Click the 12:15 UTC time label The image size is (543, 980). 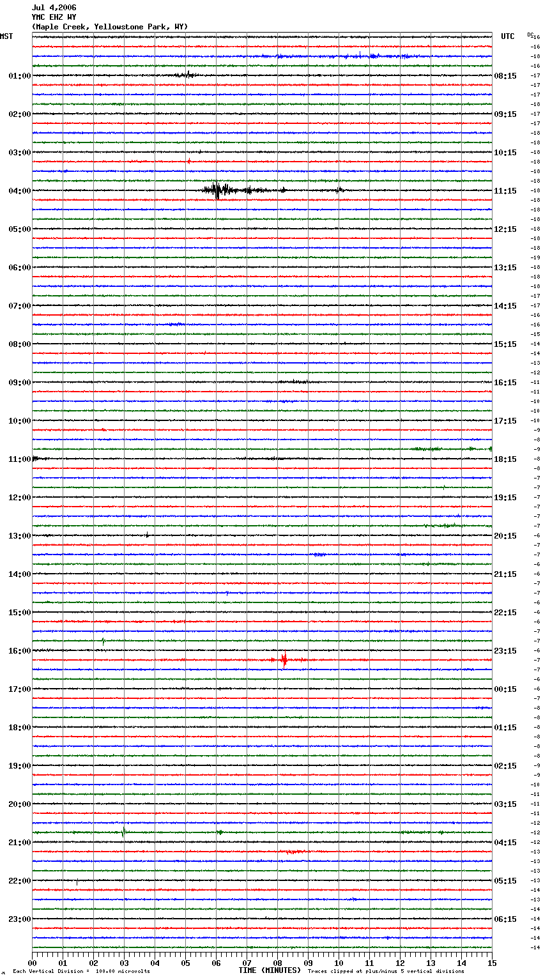tap(505, 229)
